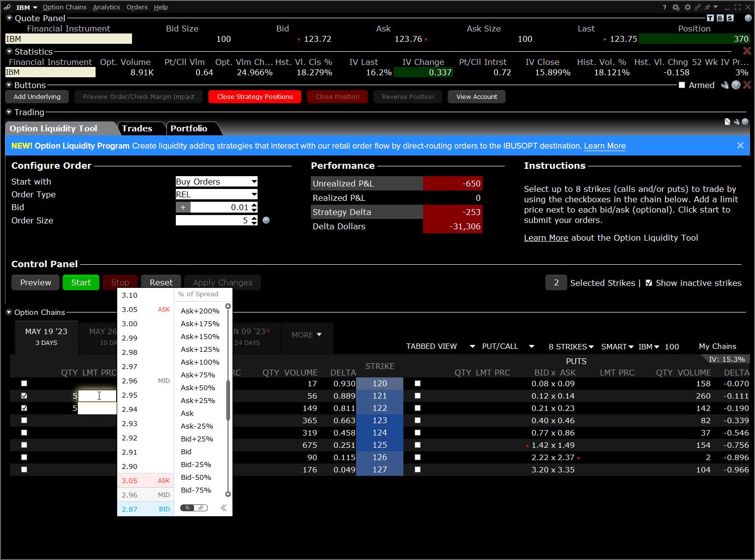
Task: Open the Orders menu
Action: [x=137, y=7]
